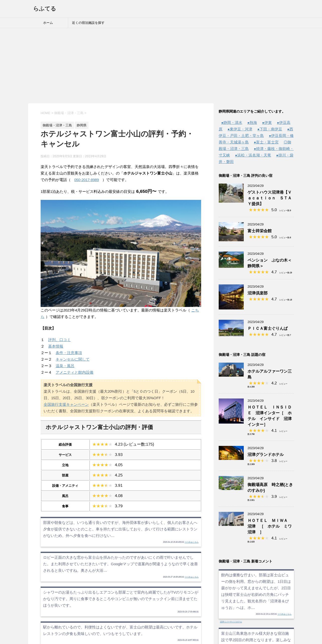
Task: Click the HOME breadcrumb link
Action: [45, 113]
